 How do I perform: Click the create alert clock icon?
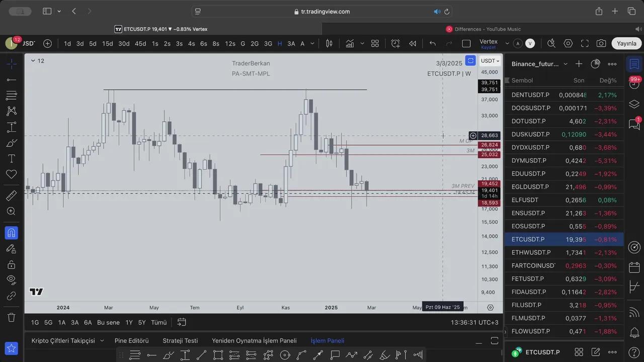(395, 44)
